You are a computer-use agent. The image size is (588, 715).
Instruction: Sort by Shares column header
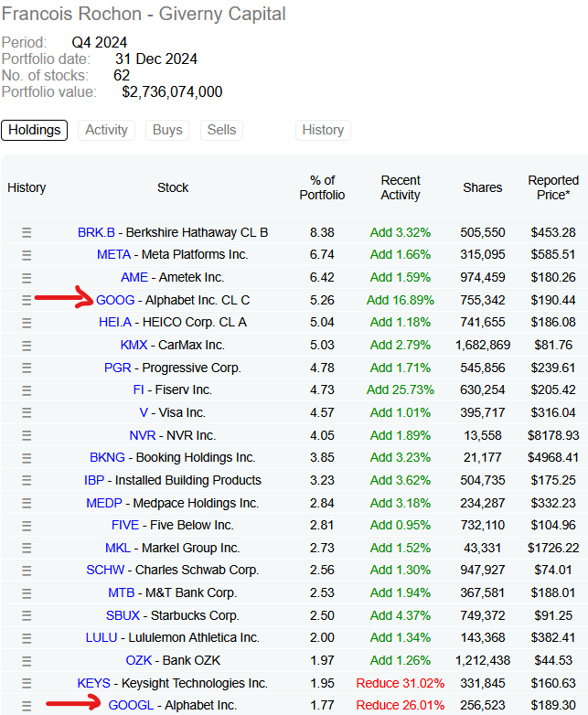483,187
